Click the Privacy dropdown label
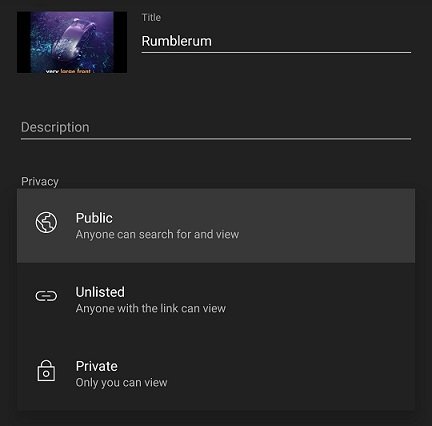 point(40,181)
